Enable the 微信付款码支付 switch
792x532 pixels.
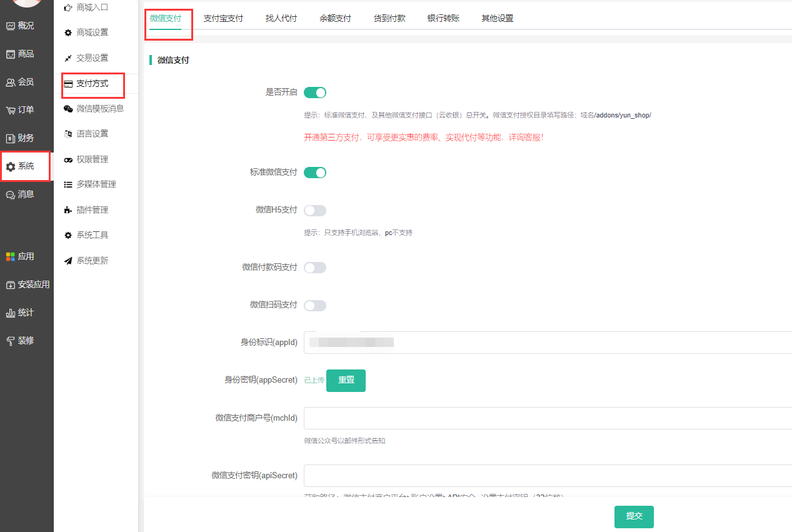(x=315, y=268)
